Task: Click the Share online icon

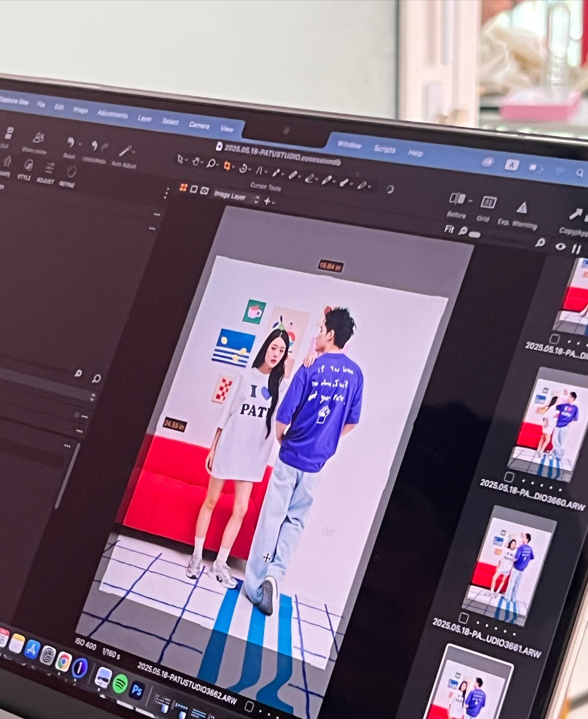Action: point(38,138)
